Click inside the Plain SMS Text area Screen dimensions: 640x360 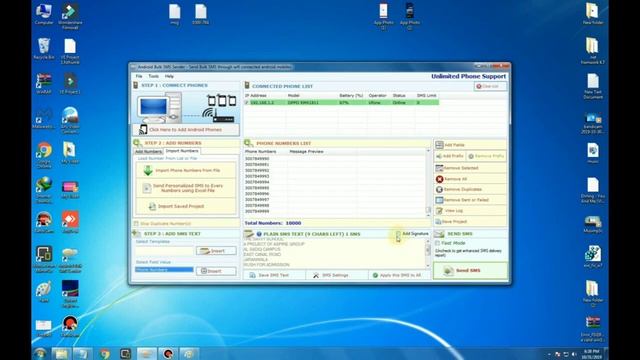coord(334,253)
